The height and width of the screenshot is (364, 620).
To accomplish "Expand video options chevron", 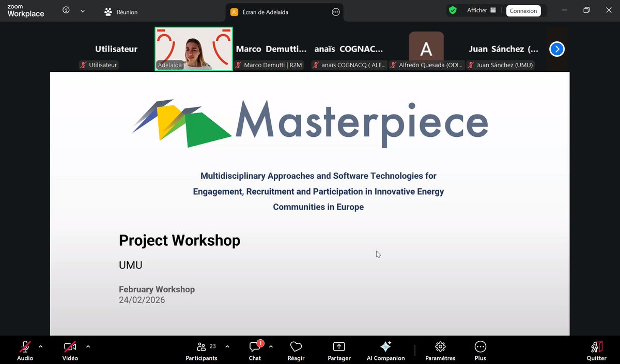I will pyautogui.click(x=88, y=346).
